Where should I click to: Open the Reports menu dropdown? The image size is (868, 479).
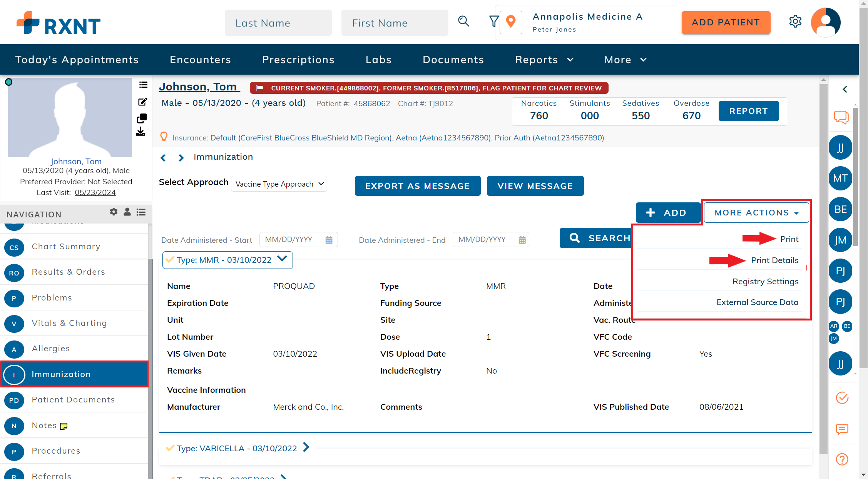coord(544,60)
